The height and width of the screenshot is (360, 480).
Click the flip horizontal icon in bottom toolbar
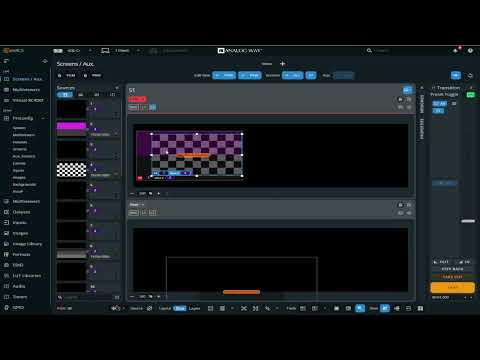(x=256, y=308)
